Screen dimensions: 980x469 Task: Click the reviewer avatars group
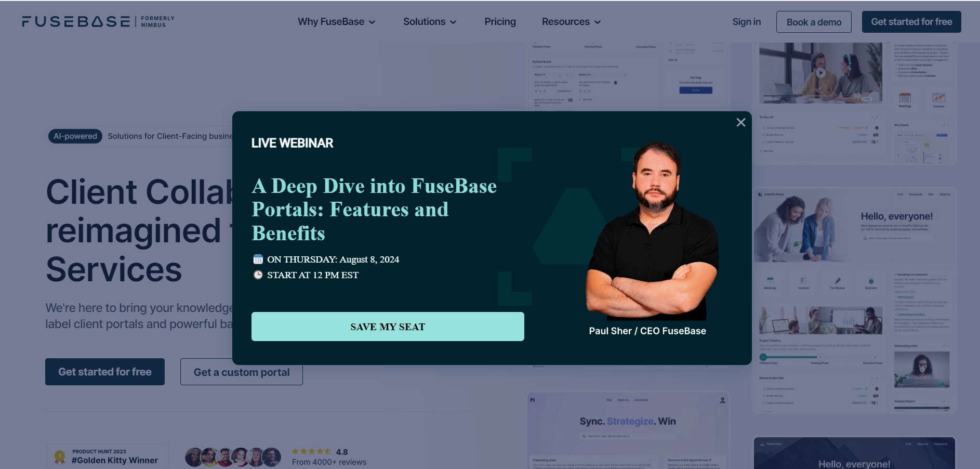pyautogui.click(x=233, y=457)
